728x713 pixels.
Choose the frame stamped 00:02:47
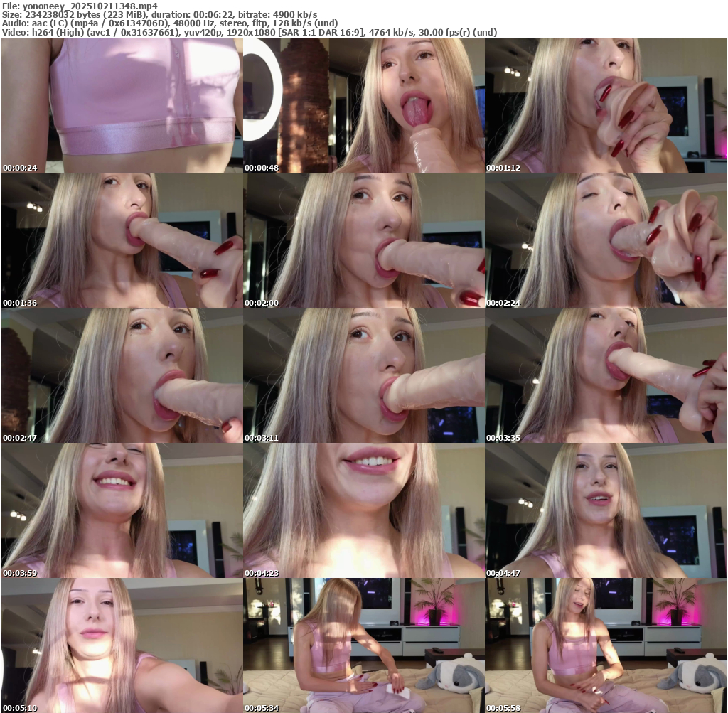[x=122, y=375]
